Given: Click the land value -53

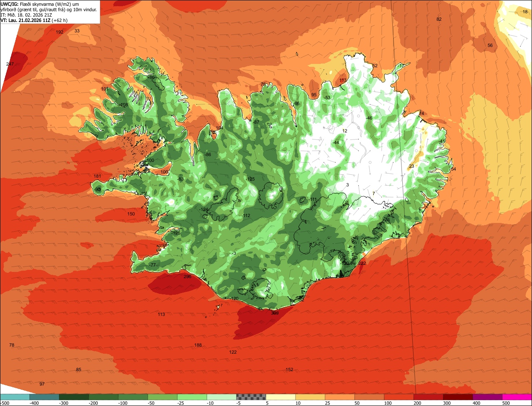Looking at the screenshot, I should 327,98.
